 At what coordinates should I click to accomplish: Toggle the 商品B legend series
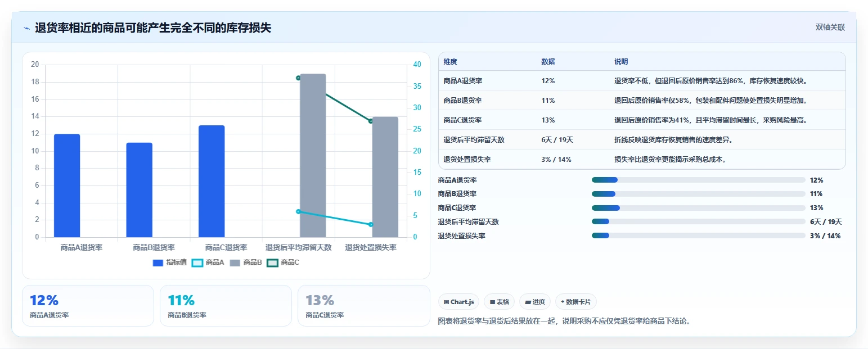[x=245, y=262]
